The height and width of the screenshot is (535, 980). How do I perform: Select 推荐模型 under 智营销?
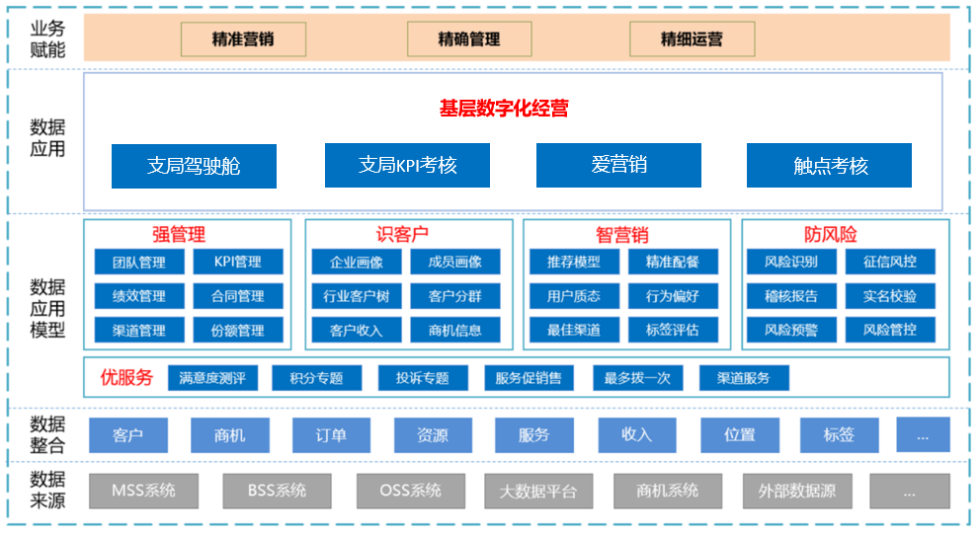tap(573, 262)
